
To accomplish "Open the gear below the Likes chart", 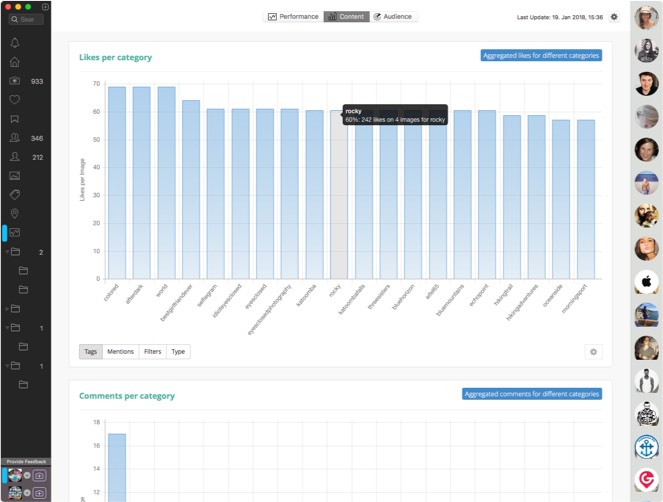I will click(593, 352).
